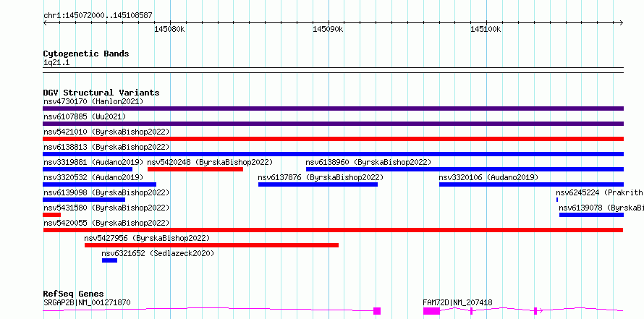Viewport: 644px width, 319px height.
Task: Click the nsv6138960 (ByrskaBishop2022) label
Action: (x=368, y=162)
